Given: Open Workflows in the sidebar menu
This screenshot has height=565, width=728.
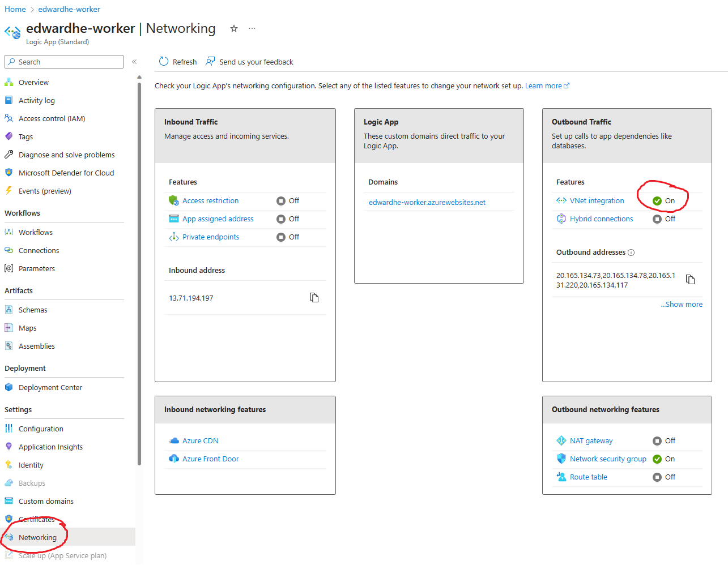Looking at the screenshot, I should click(x=36, y=232).
